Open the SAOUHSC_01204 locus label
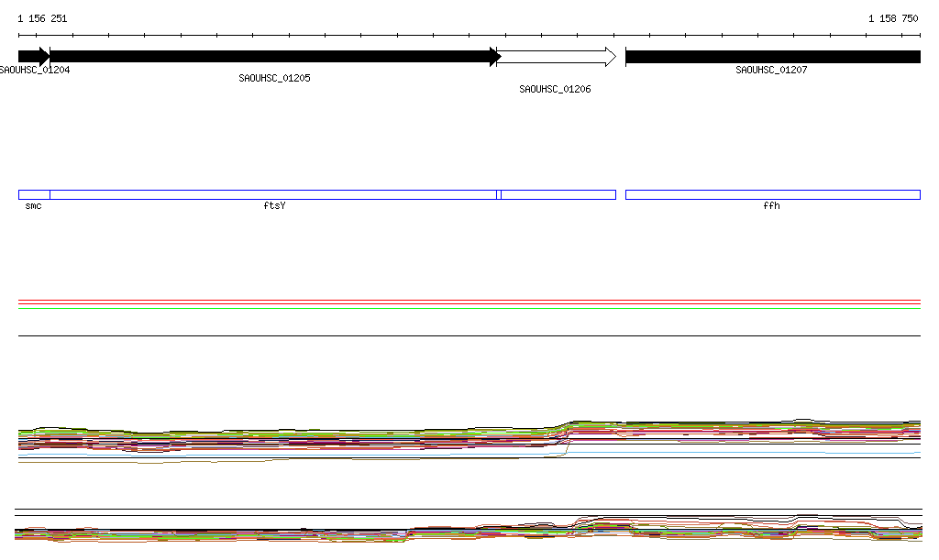Viewport: 939px width, 560px height. click(x=35, y=70)
